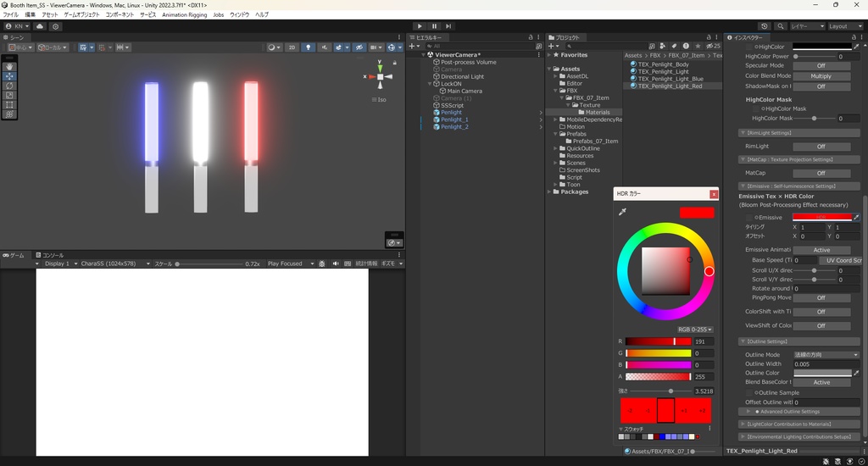Open the Local rotation handle dropdown
The width and height of the screenshot is (868, 466).
(x=53, y=47)
